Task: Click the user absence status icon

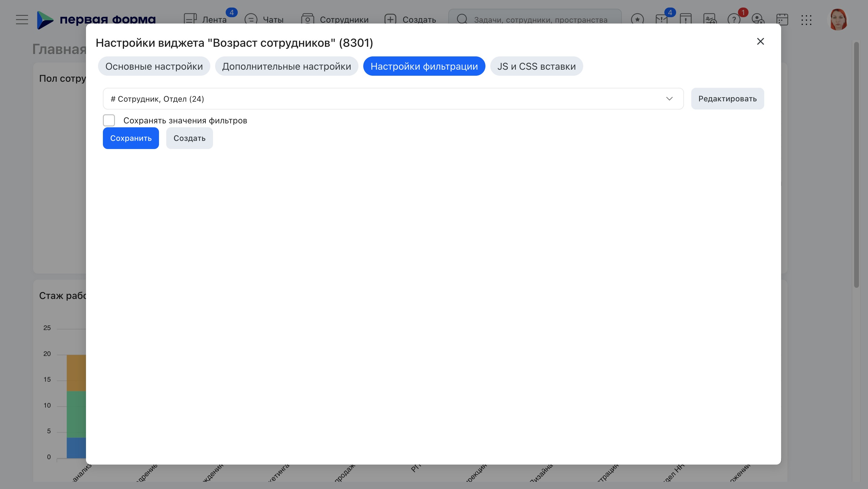Action: (758, 20)
